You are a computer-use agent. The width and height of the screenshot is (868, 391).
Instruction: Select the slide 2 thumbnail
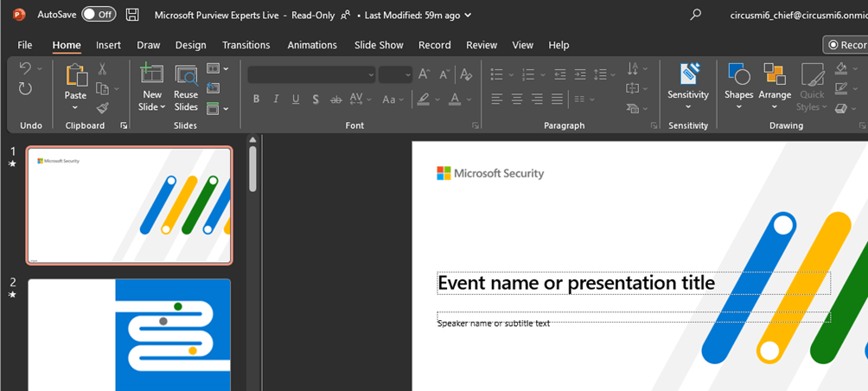coord(130,334)
